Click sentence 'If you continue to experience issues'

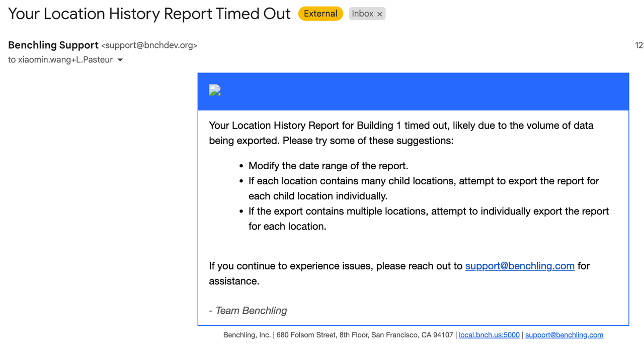(x=399, y=273)
